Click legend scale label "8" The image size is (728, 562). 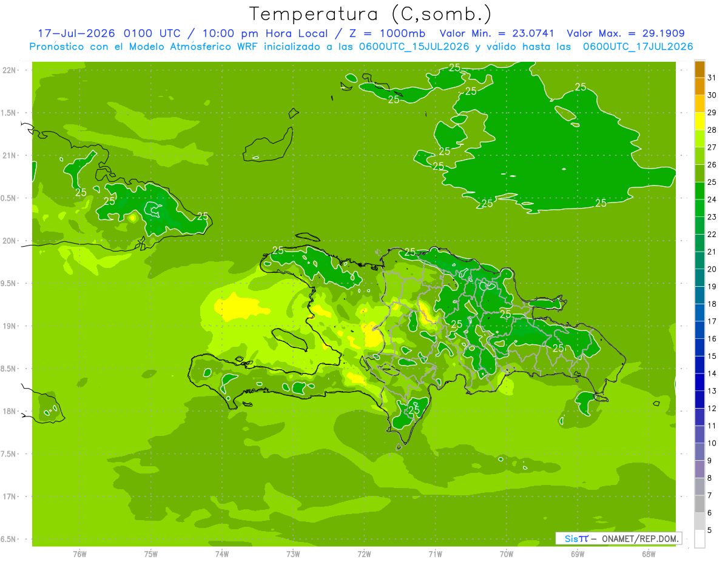coord(710,478)
